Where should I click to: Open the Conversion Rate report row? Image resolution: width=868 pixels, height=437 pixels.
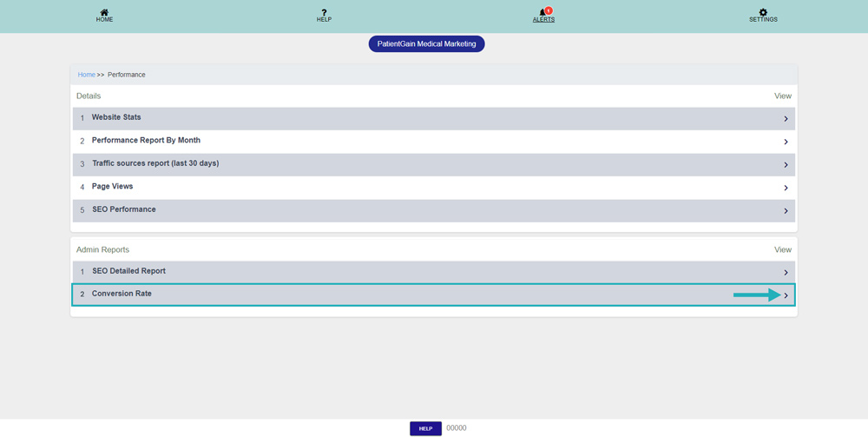pyautogui.click(x=434, y=295)
